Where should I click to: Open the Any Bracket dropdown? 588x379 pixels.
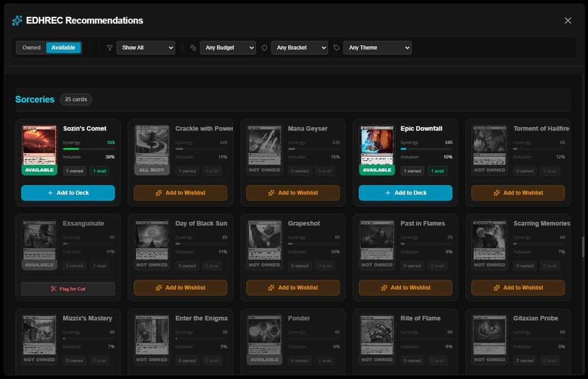click(299, 48)
